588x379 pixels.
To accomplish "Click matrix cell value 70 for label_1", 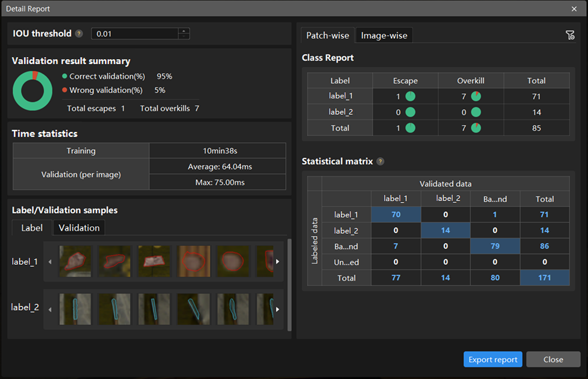I will click(396, 214).
